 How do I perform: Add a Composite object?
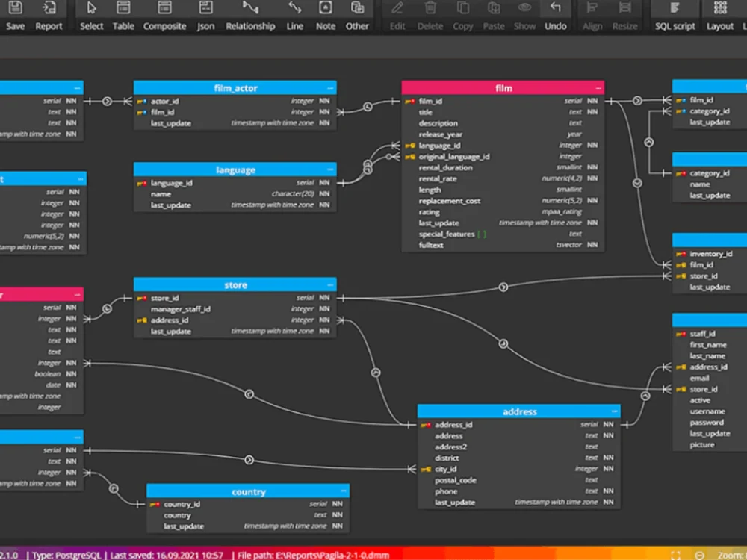164,16
